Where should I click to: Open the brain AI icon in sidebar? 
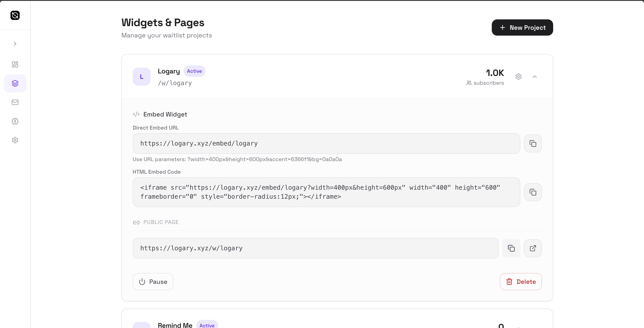click(15, 121)
